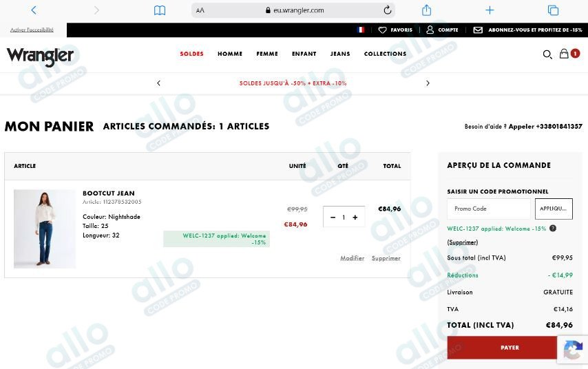Reload the page with refresh icon
This screenshot has height=369, width=588.
tap(388, 10)
